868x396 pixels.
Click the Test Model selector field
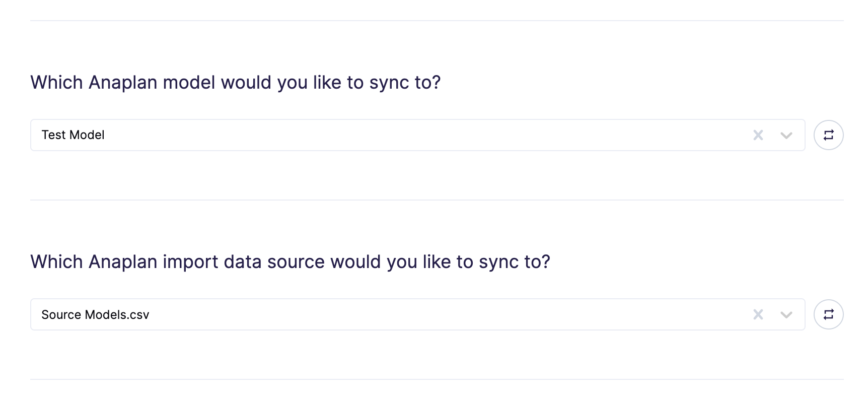point(417,135)
